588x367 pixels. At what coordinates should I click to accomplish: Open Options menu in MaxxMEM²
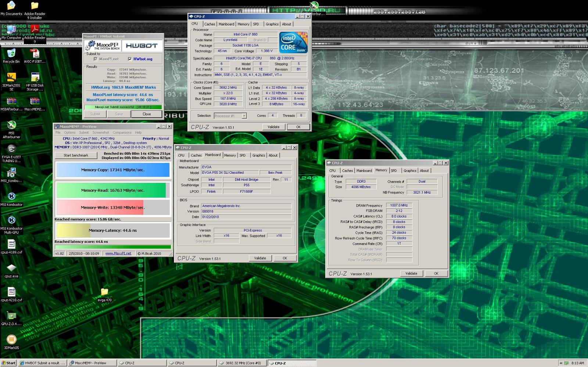click(70, 133)
